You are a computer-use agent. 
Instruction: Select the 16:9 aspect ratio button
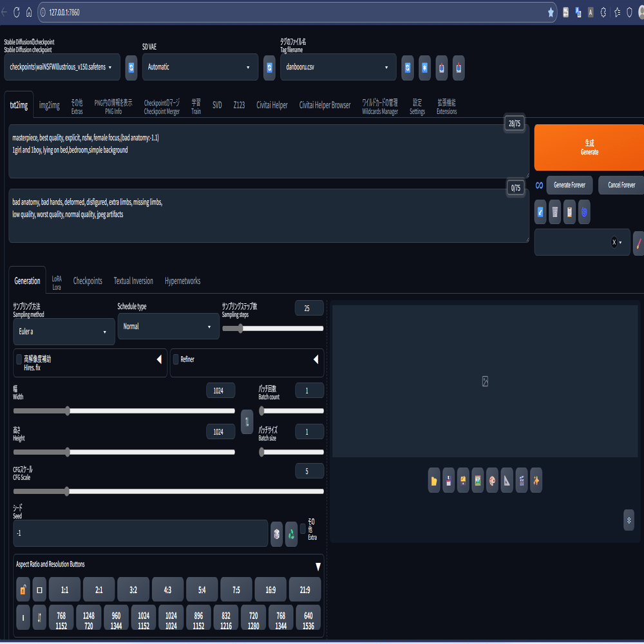[270, 590]
